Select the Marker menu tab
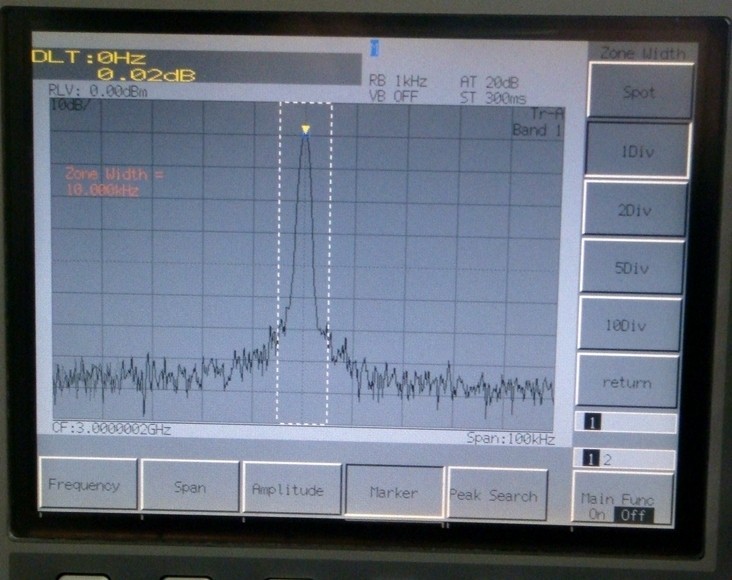This screenshot has width=732, height=580. pos(394,491)
